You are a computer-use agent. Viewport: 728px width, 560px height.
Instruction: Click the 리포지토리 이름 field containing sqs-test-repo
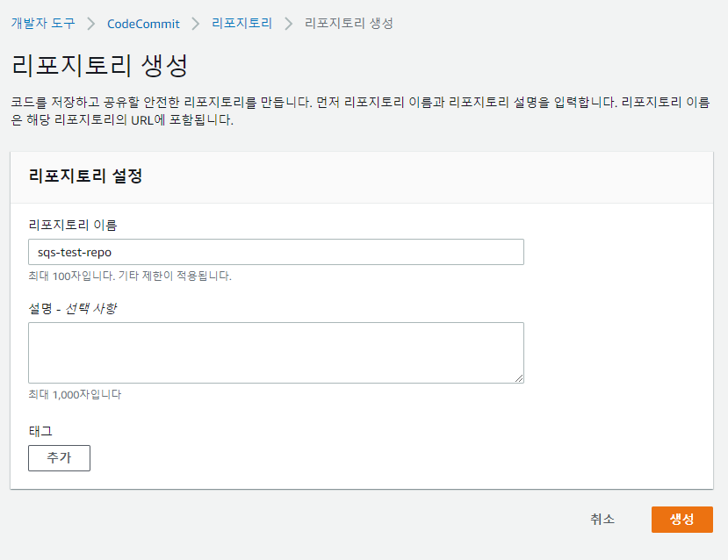(x=276, y=252)
